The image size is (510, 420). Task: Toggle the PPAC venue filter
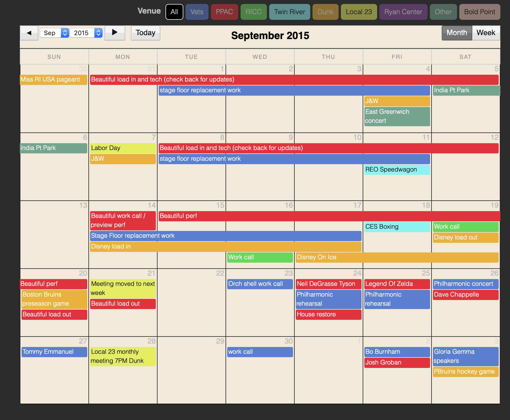pyautogui.click(x=224, y=12)
